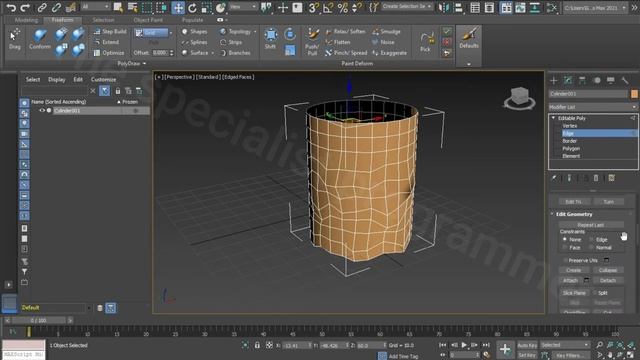Click the Collapse button in Edit Geometry
The height and width of the screenshot is (360, 640).
[x=608, y=270]
